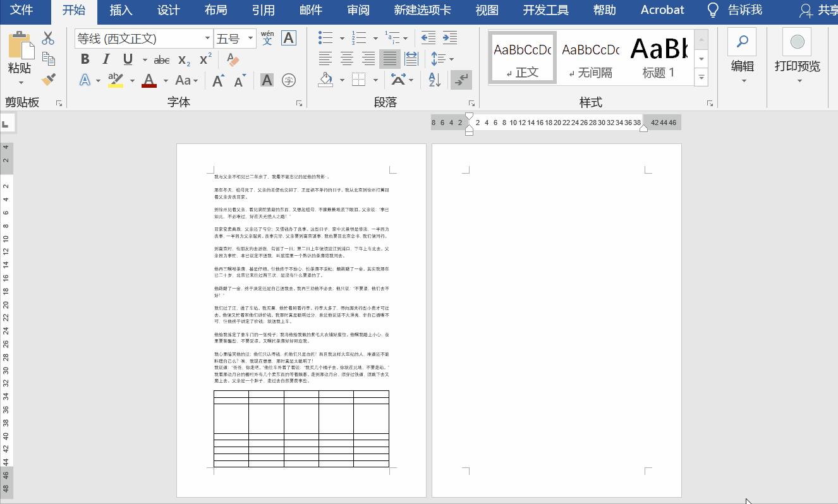Open the font color swatch
The image size is (838, 504).
[149, 80]
